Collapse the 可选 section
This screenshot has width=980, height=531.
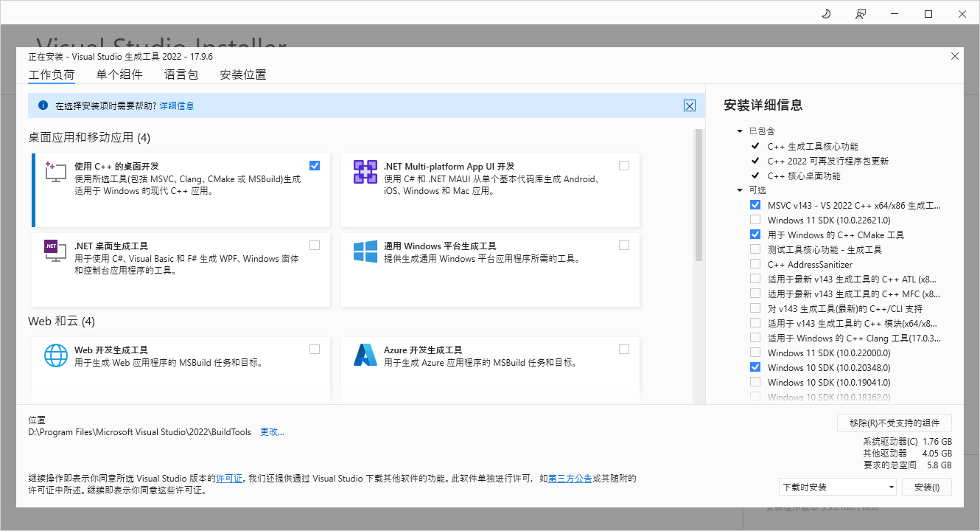tap(740, 190)
